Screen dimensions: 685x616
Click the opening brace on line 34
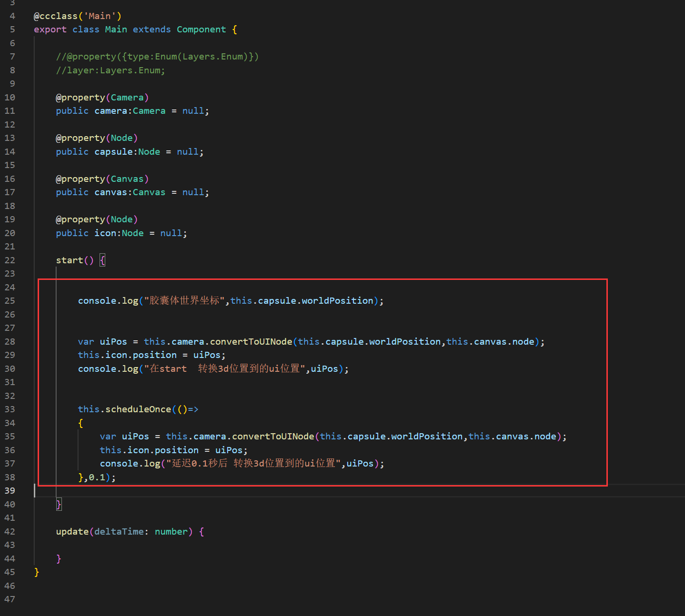pyautogui.click(x=81, y=423)
